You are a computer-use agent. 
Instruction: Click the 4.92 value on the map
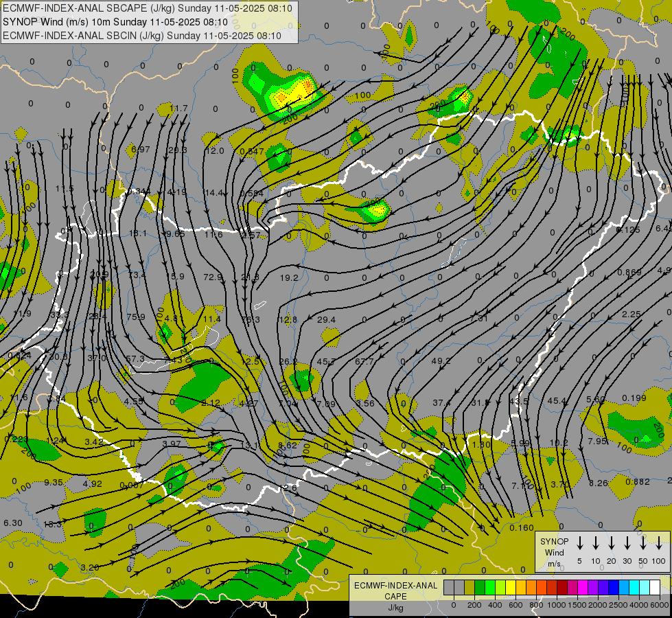click(x=92, y=484)
